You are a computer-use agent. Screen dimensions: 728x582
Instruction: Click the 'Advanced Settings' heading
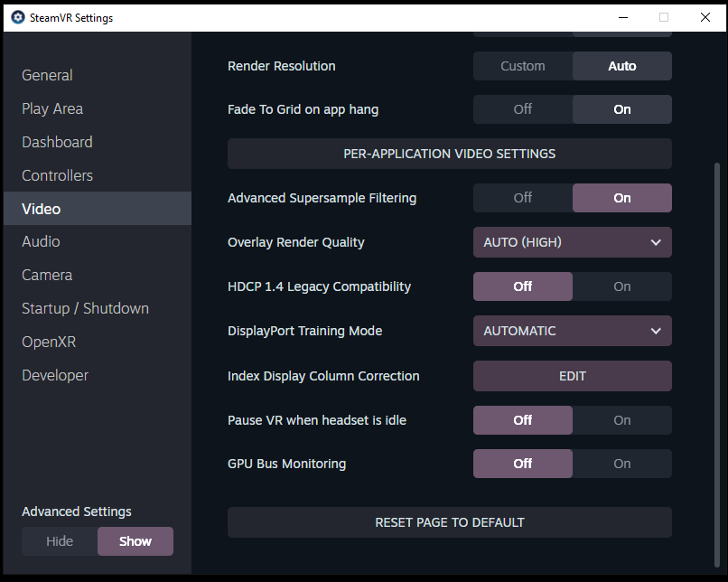[77, 512]
